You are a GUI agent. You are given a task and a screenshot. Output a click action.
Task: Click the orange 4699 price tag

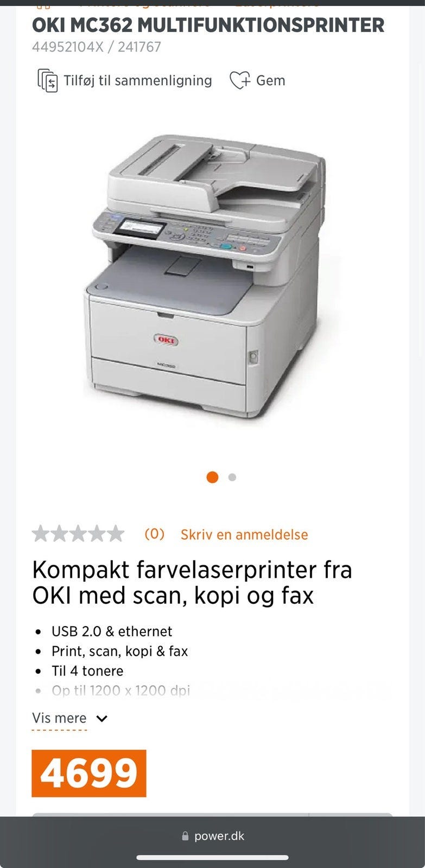89,773
